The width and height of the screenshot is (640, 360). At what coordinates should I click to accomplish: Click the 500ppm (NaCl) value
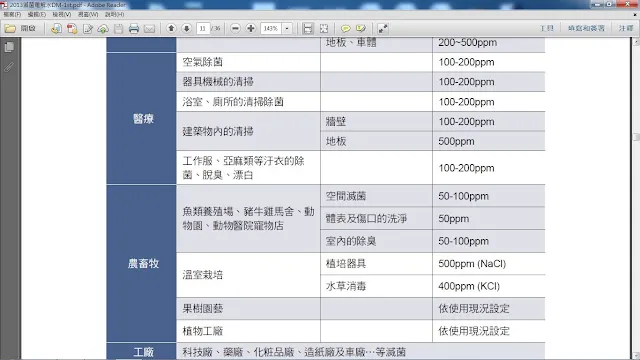(x=472, y=264)
